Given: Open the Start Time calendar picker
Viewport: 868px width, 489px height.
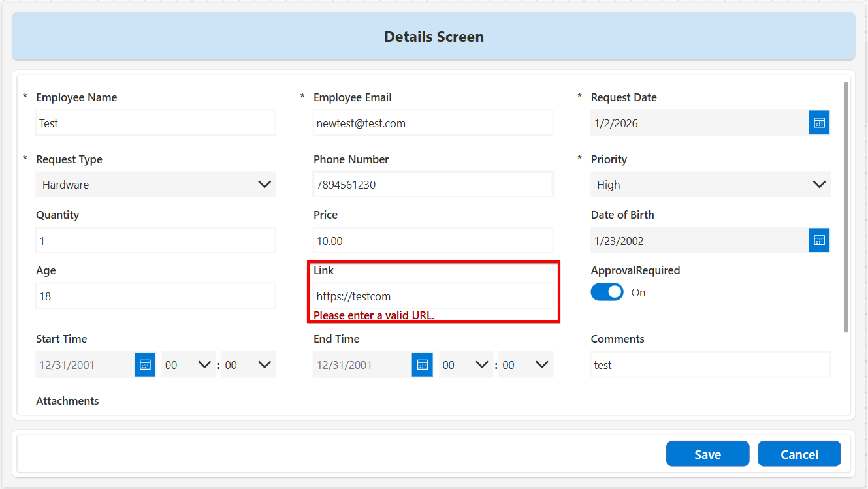Looking at the screenshot, I should tap(145, 364).
